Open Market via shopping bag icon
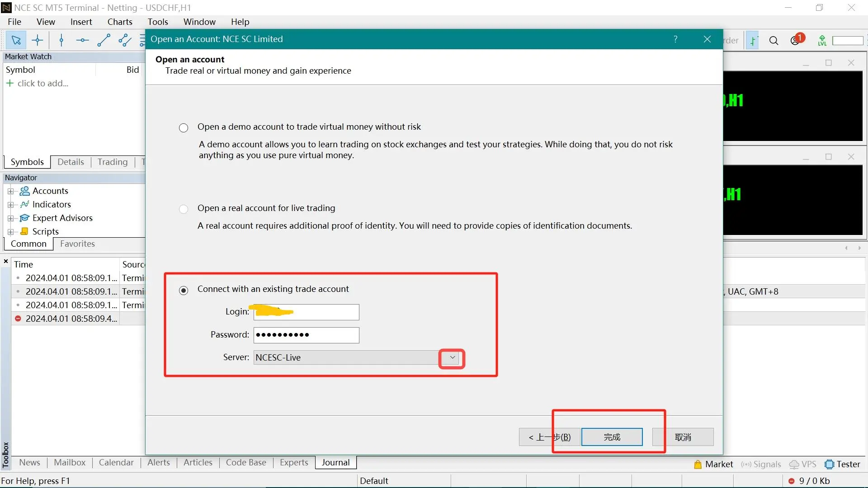 pyautogui.click(x=698, y=465)
